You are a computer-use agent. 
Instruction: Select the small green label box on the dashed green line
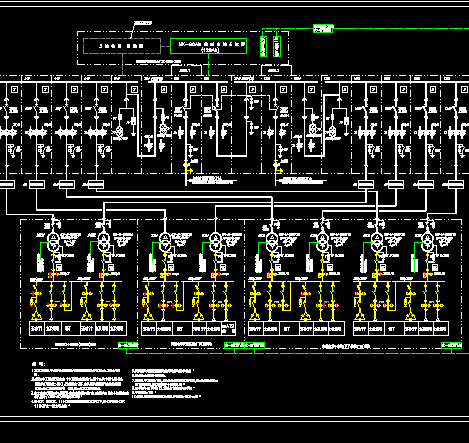[x=323, y=29]
